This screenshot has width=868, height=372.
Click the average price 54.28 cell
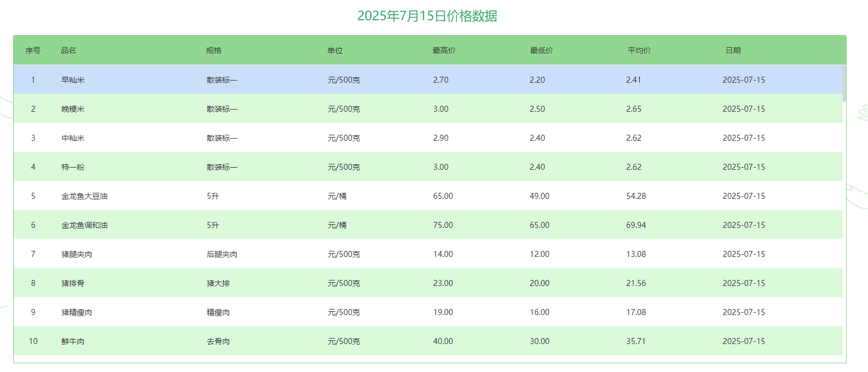(636, 196)
